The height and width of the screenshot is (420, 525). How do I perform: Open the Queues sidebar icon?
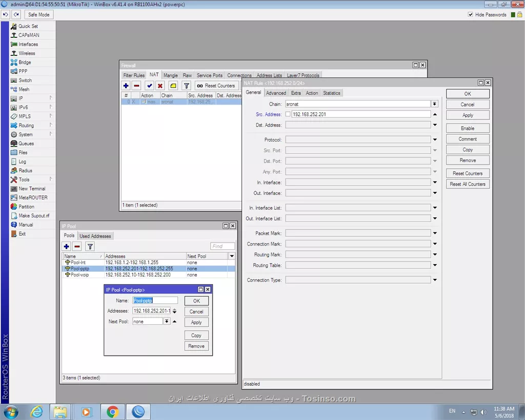pyautogui.click(x=14, y=144)
